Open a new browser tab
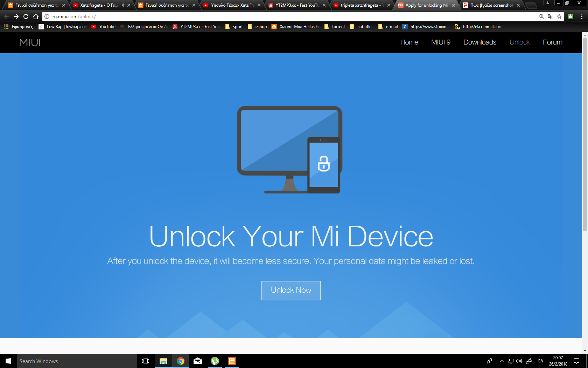This screenshot has height=368, width=588. pyautogui.click(x=531, y=5)
